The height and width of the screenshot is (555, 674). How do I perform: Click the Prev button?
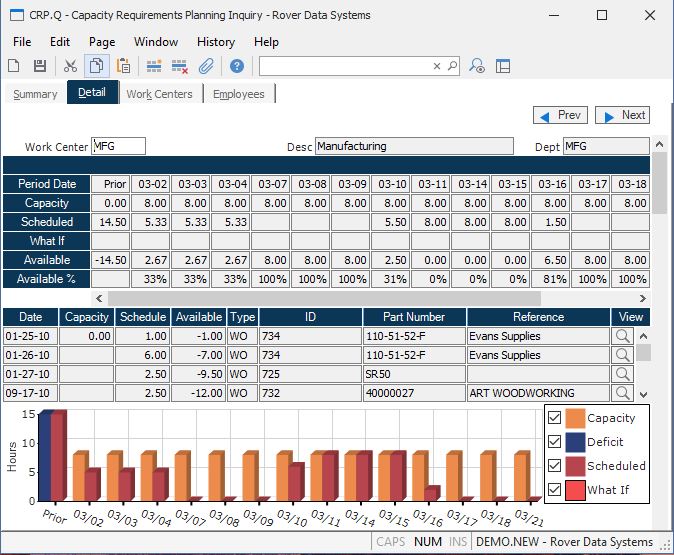[x=560, y=115]
